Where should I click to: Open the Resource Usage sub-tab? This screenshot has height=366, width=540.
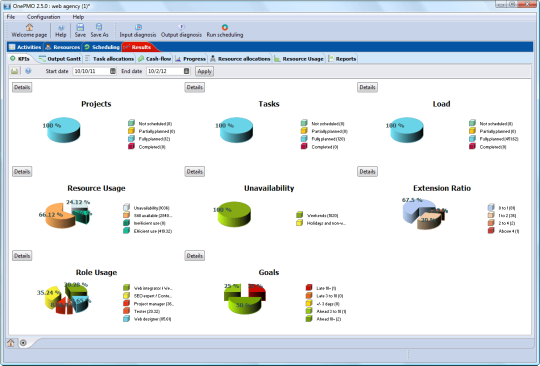click(299, 59)
